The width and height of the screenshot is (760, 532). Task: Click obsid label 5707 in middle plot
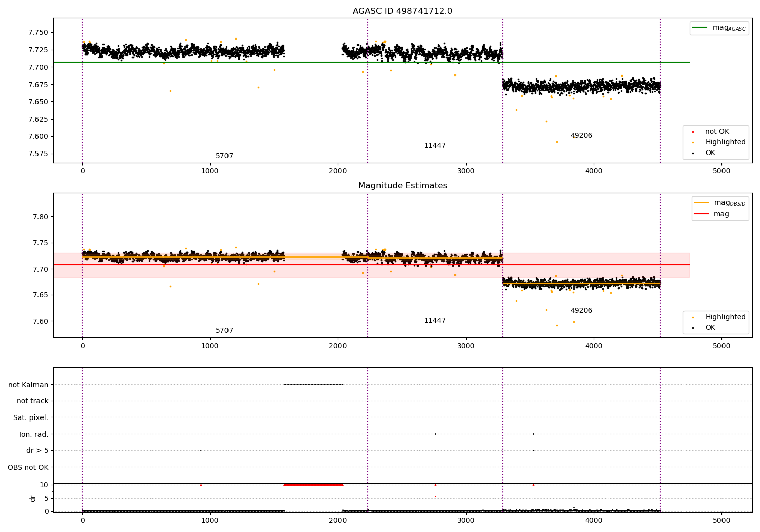pyautogui.click(x=224, y=331)
